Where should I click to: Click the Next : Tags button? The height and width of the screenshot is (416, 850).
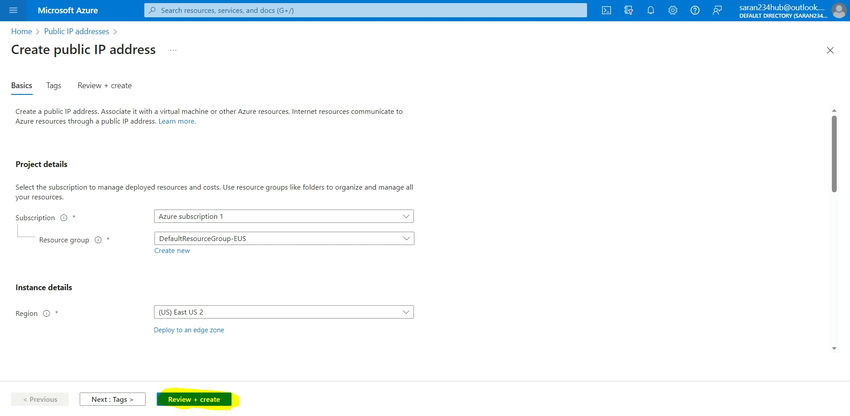(x=112, y=399)
